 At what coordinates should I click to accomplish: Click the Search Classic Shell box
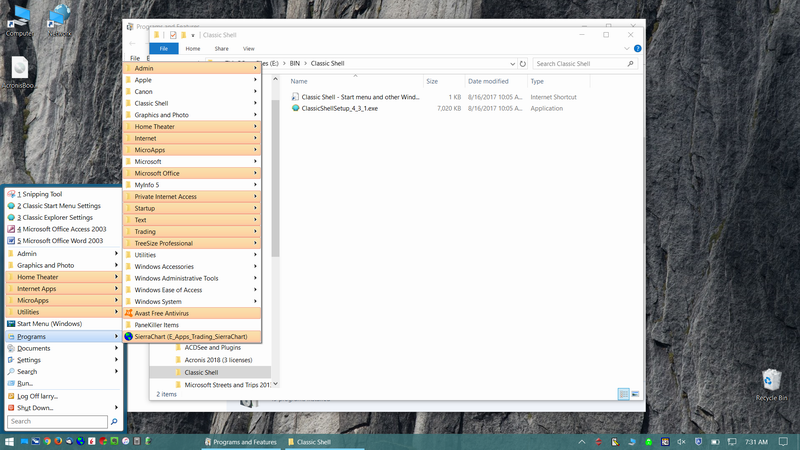point(585,64)
